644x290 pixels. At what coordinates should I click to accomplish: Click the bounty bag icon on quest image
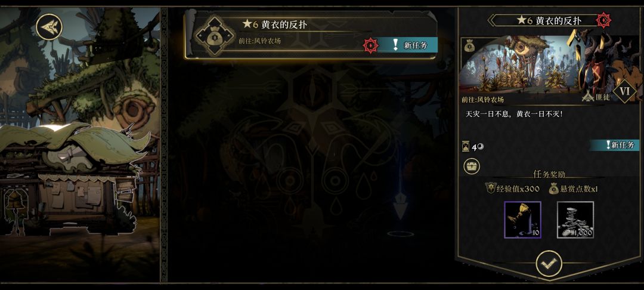tap(470, 47)
